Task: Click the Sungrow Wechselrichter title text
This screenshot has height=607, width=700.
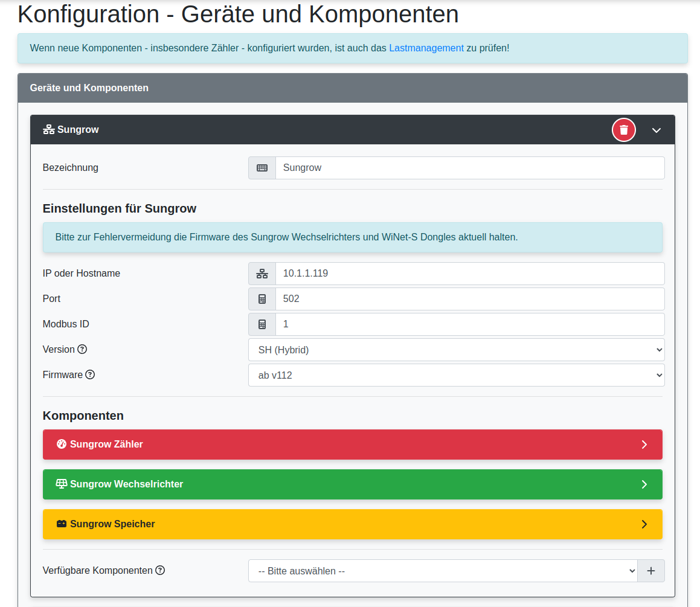Action: coord(126,484)
